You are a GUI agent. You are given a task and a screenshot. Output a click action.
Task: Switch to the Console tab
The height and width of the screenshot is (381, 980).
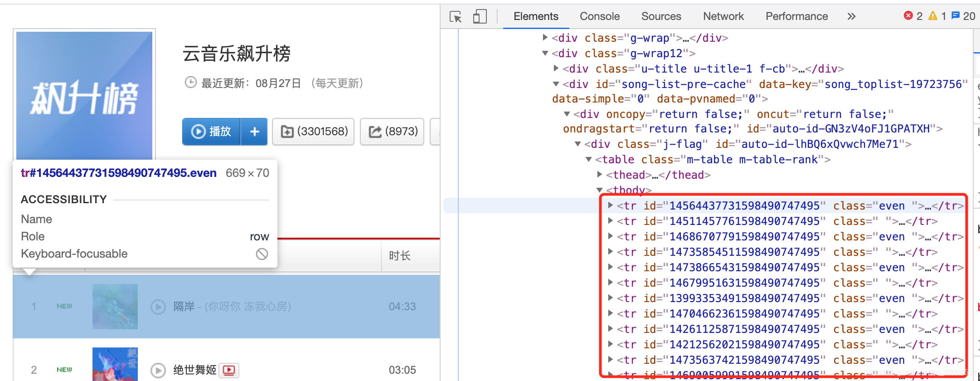[600, 16]
